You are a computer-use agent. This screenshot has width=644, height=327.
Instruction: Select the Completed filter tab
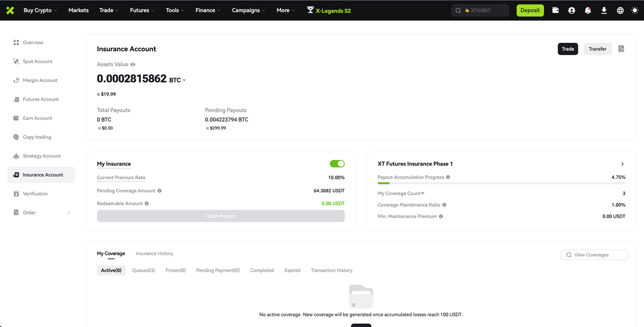(x=262, y=270)
